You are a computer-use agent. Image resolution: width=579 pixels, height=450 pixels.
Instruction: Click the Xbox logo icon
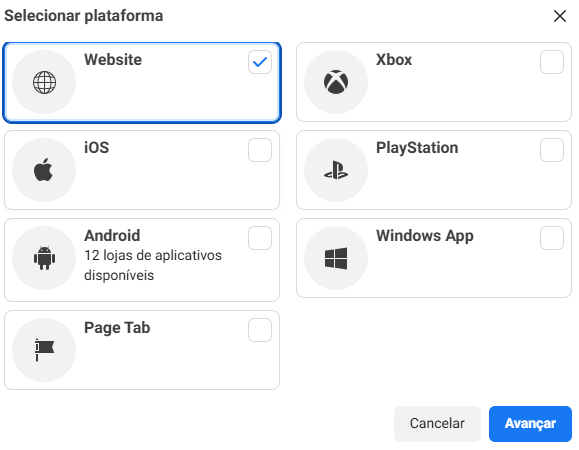click(336, 82)
